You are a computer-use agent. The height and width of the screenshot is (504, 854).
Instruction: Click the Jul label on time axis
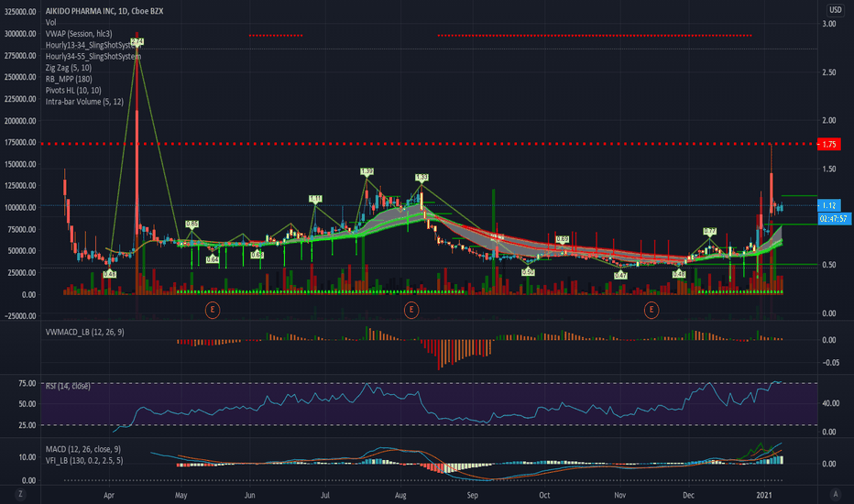pyautogui.click(x=325, y=495)
